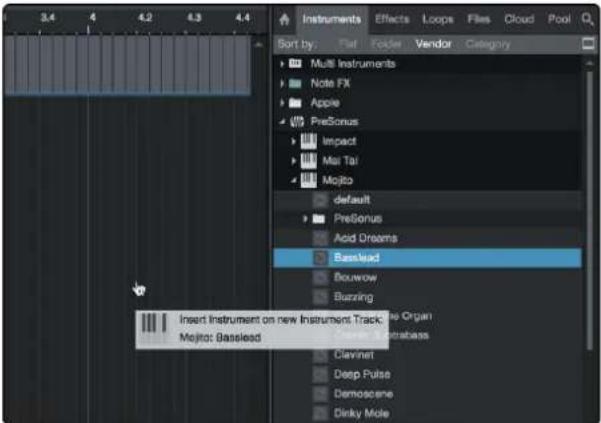Click the Acid Dreams preset icon
The width and height of the screenshot is (601, 423).
tap(320, 238)
